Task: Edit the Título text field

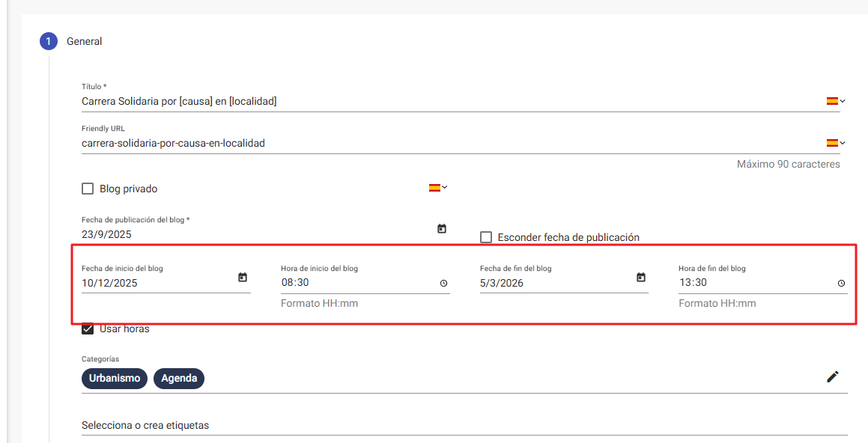Action: (x=449, y=101)
